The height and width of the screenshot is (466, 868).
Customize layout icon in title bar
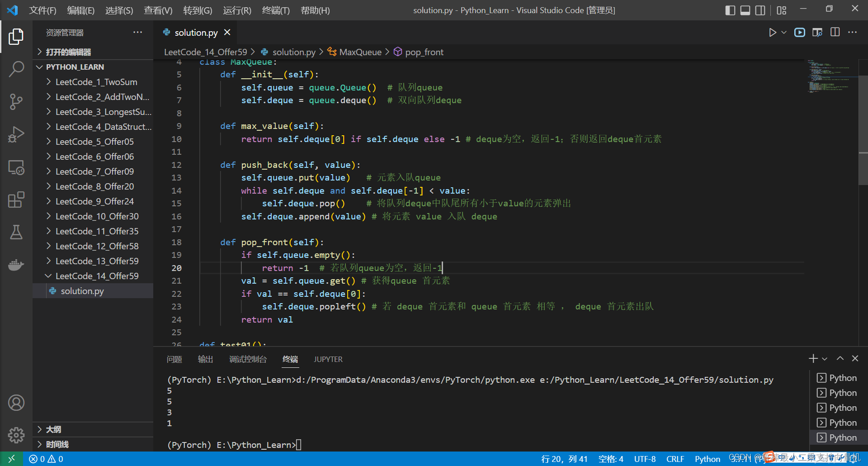pyautogui.click(x=782, y=10)
